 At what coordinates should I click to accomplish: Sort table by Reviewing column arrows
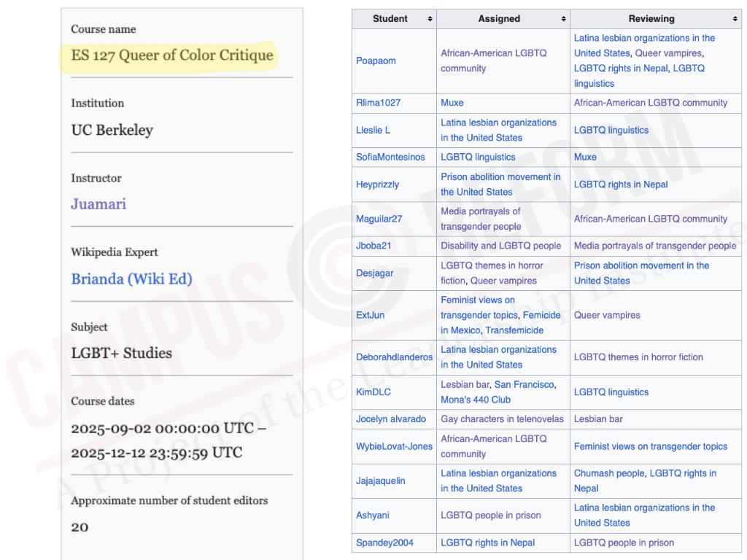(x=735, y=19)
